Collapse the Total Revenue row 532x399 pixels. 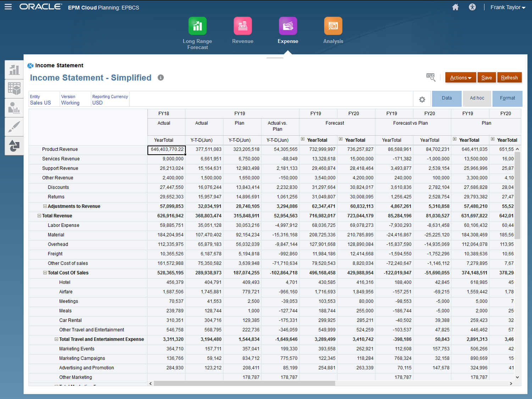tap(39, 216)
